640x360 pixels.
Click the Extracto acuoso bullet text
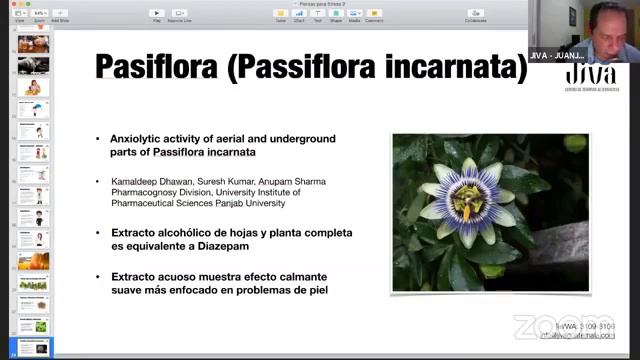pos(220,283)
